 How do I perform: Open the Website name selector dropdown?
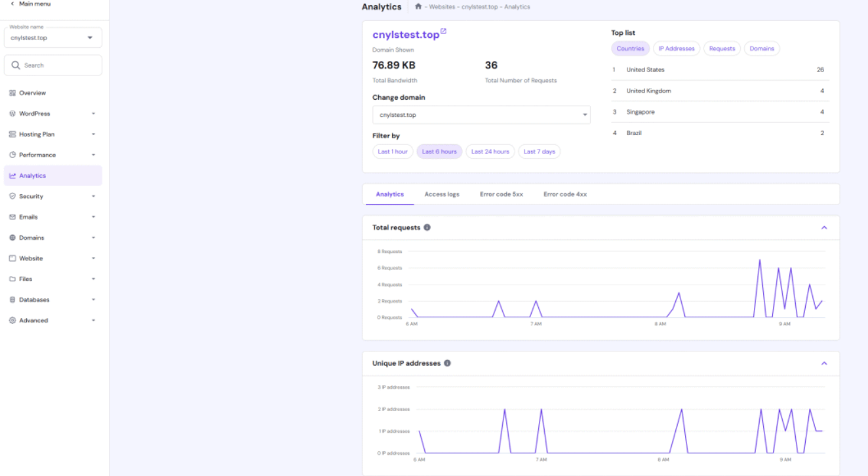coord(53,37)
